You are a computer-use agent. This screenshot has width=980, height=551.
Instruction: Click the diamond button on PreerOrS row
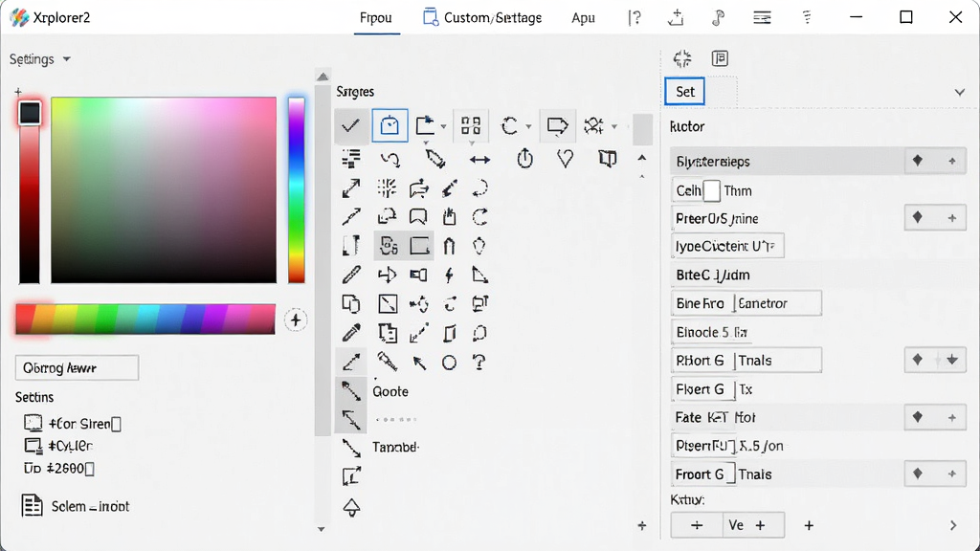[918, 217]
